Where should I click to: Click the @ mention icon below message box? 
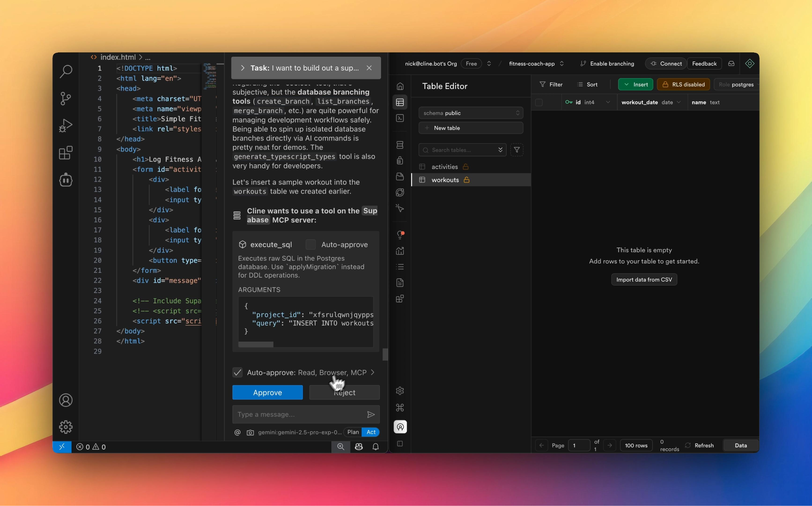237,433
